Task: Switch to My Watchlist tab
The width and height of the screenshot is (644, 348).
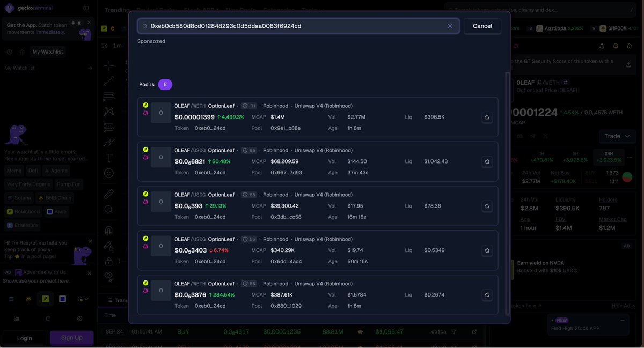Action: (48, 51)
